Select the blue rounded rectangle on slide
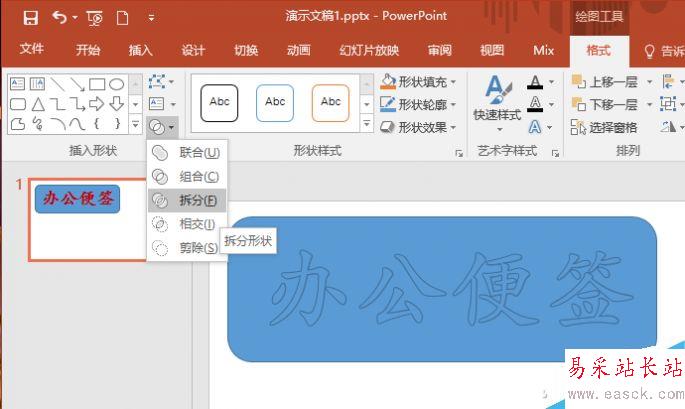685x409 pixels. (x=442, y=289)
